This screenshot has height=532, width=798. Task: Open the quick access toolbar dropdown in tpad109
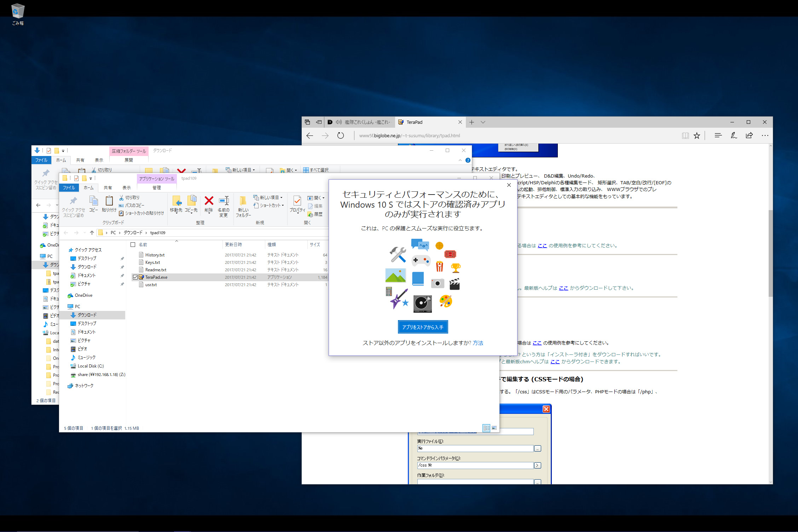[x=91, y=178]
